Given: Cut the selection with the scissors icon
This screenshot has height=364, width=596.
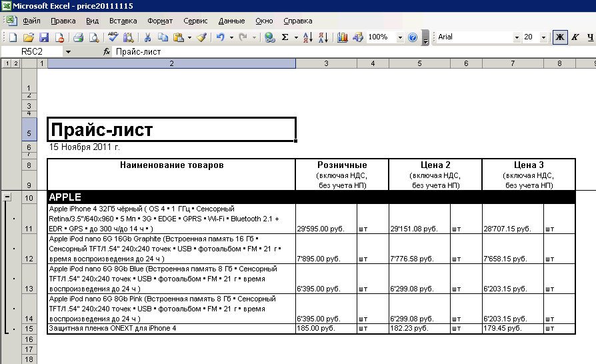Looking at the screenshot, I should [x=147, y=37].
